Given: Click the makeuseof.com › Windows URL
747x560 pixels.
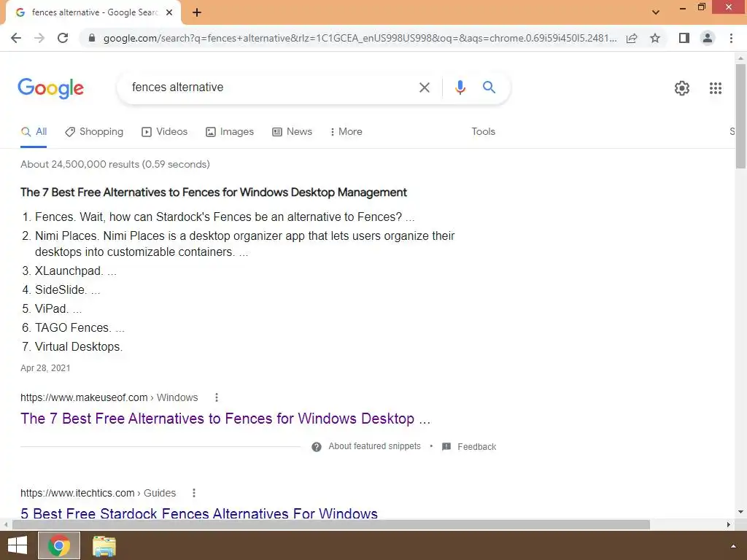Looking at the screenshot, I should pyautogui.click(x=109, y=397).
